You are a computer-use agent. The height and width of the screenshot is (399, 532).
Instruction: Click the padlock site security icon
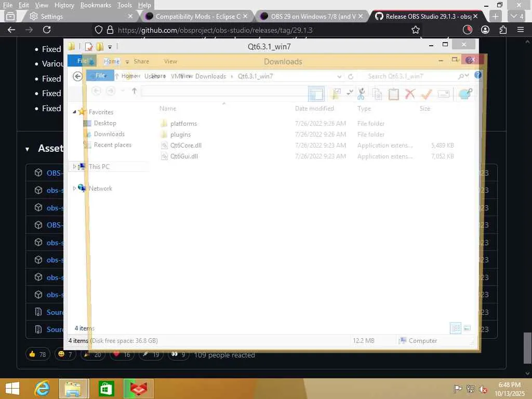[x=110, y=30]
